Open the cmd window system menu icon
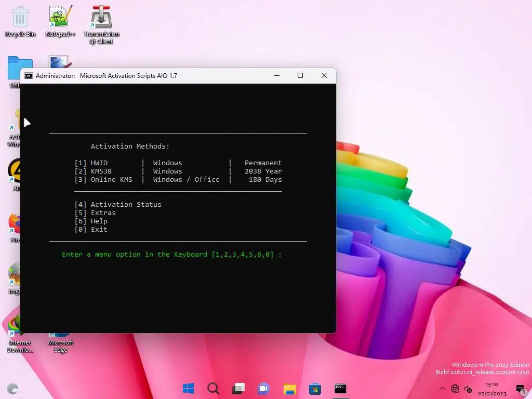 click(29, 76)
